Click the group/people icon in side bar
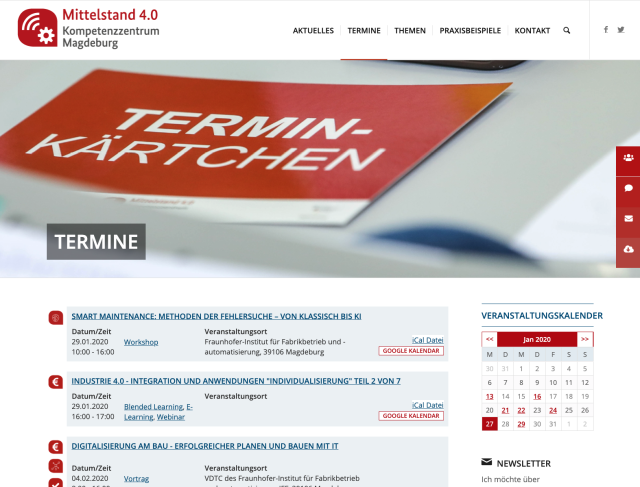This screenshot has width=640, height=487. coord(628,157)
